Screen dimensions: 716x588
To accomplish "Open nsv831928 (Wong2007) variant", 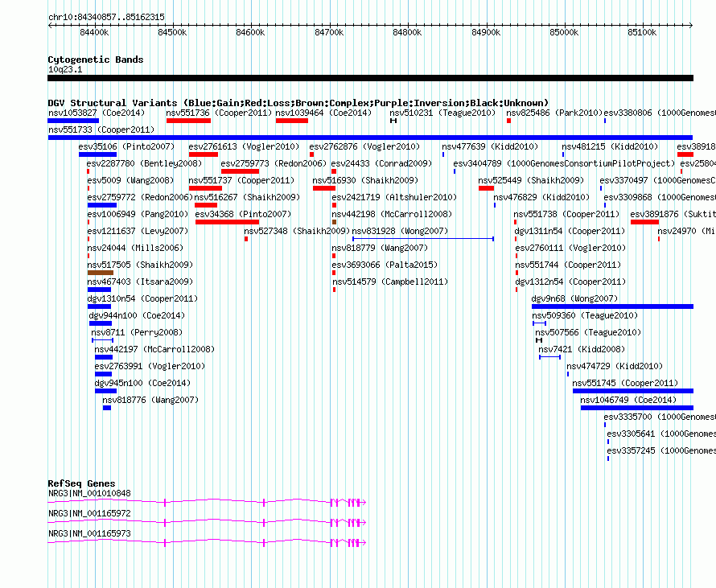I will pyautogui.click(x=401, y=231).
